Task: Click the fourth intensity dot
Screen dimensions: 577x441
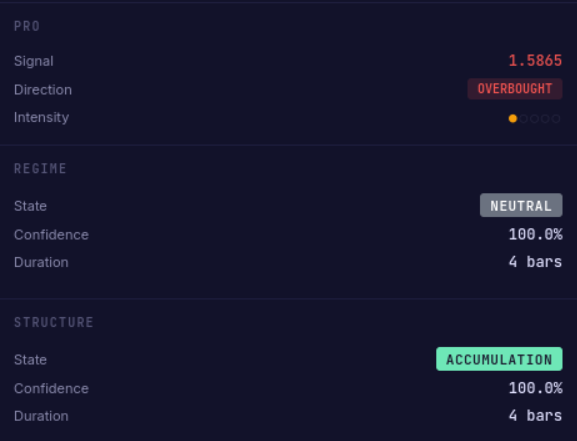Action: click(x=545, y=119)
